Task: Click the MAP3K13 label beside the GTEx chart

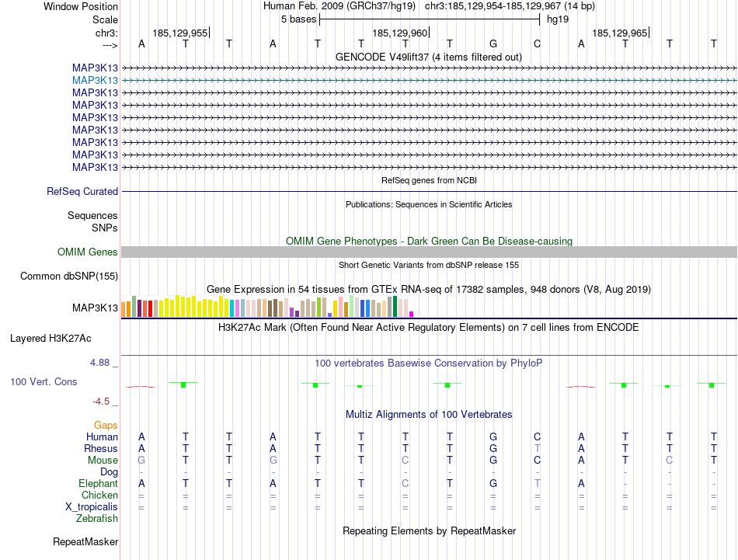Action: [95, 308]
